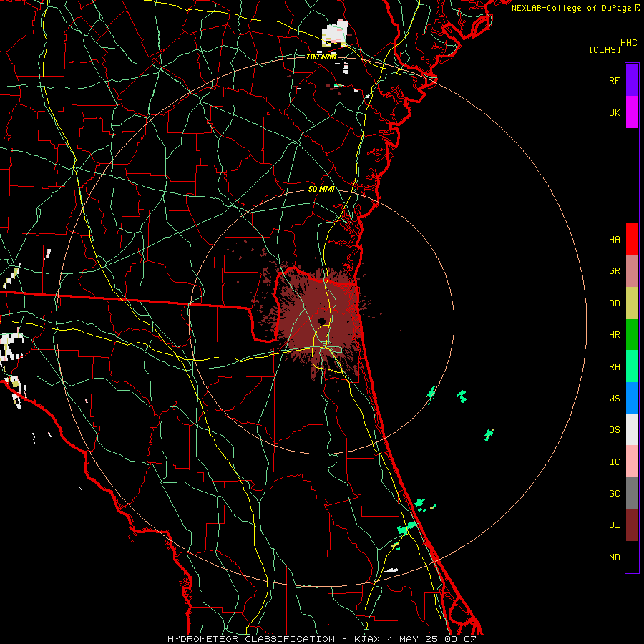
Task: Click the HHC product label
Action: click(629, 43)
